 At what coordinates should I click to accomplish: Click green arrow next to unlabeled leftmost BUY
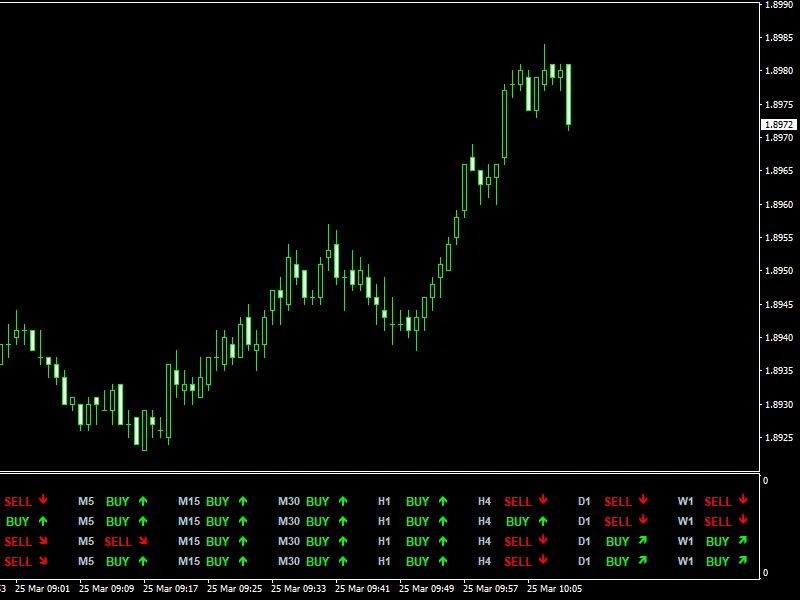coord(43,521)
